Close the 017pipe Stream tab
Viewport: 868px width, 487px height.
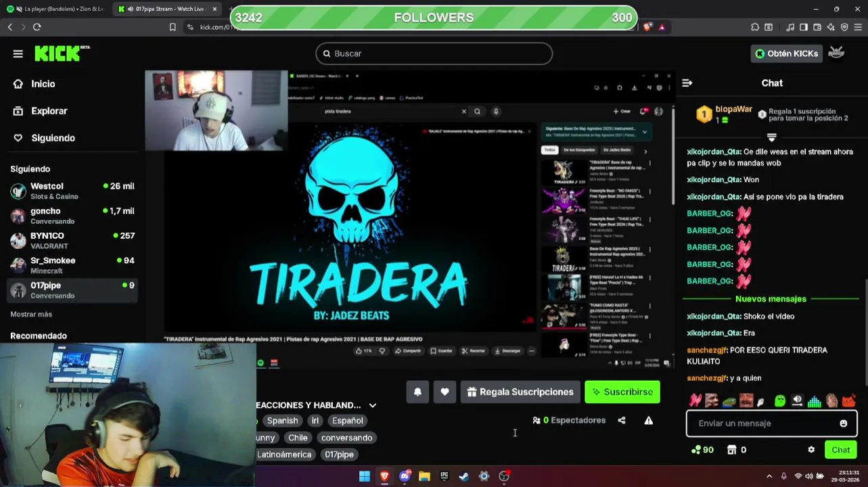pyautogui.click(x=214, y=9)
